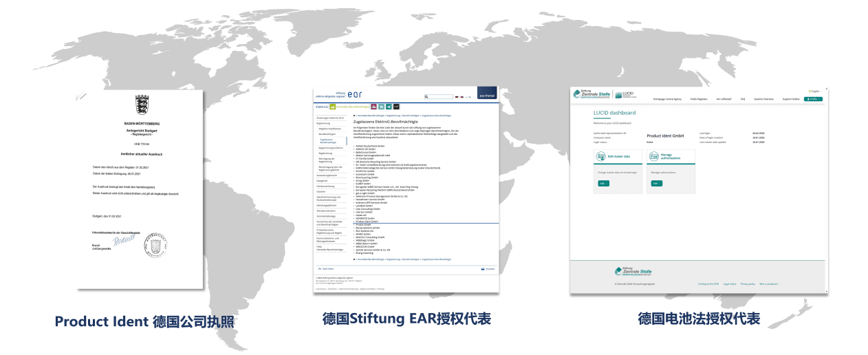
Task: Open the ear-Portal button
Action: click(x=486, y=97)
